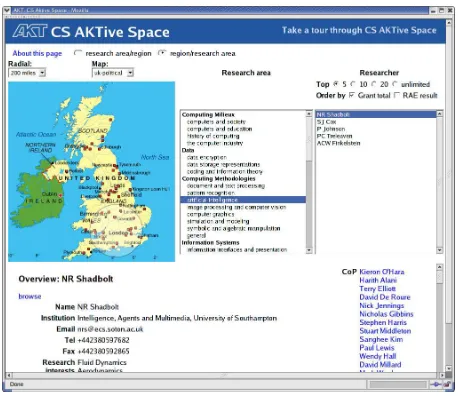The image size is (458, 396).
Task: Open the David Millard CoP link
Action: [x=380, y=365]
